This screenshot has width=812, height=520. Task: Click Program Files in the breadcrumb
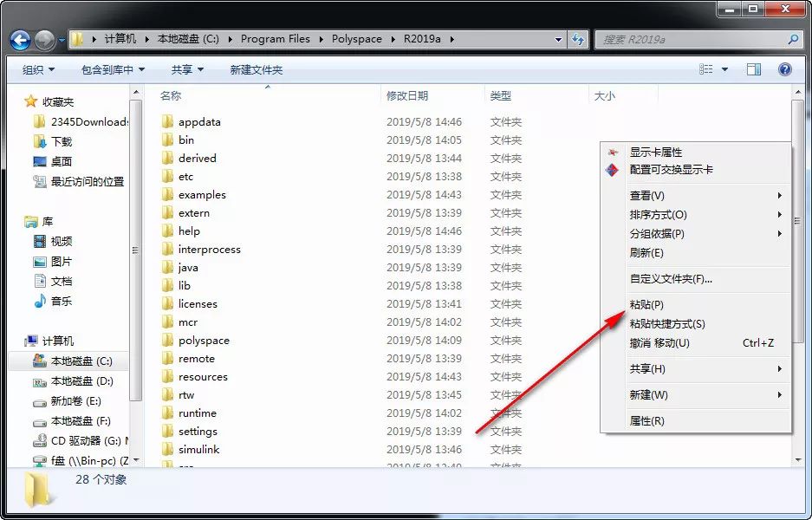pos(275,39)
